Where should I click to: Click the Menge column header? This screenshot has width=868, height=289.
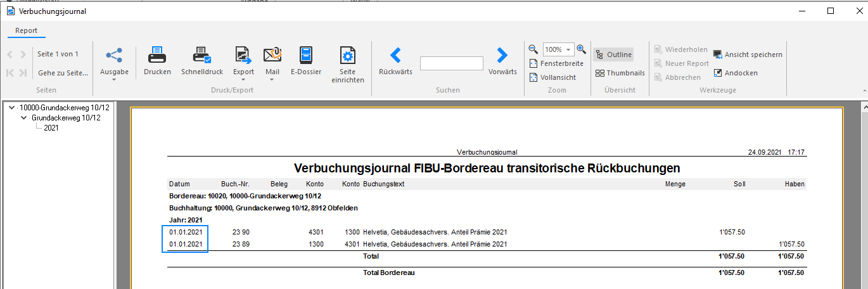(675, 184)
